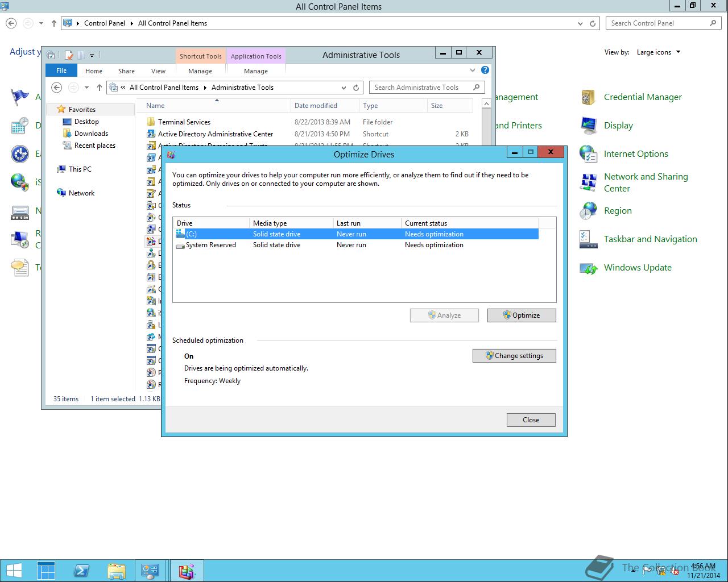728x582 pixels.
Task: Select the (C:) drive row
Action: 357,234
